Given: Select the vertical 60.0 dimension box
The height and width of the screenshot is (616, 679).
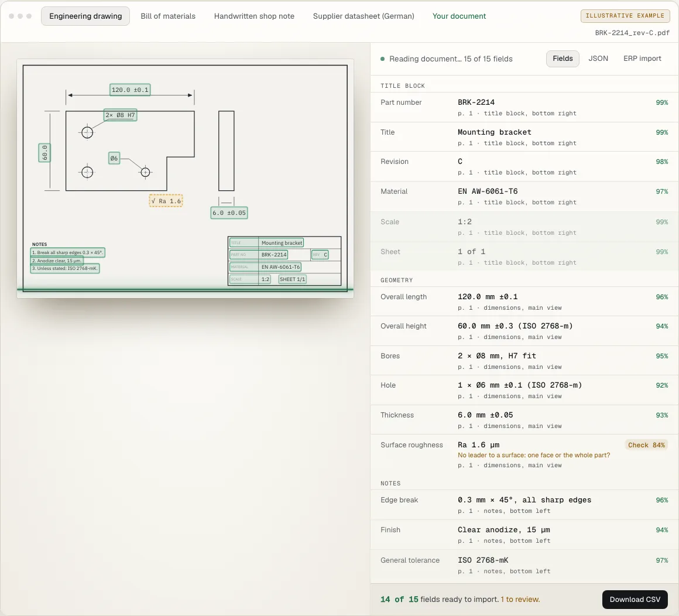Looking at the screenshot, I should tap(44, 152).
